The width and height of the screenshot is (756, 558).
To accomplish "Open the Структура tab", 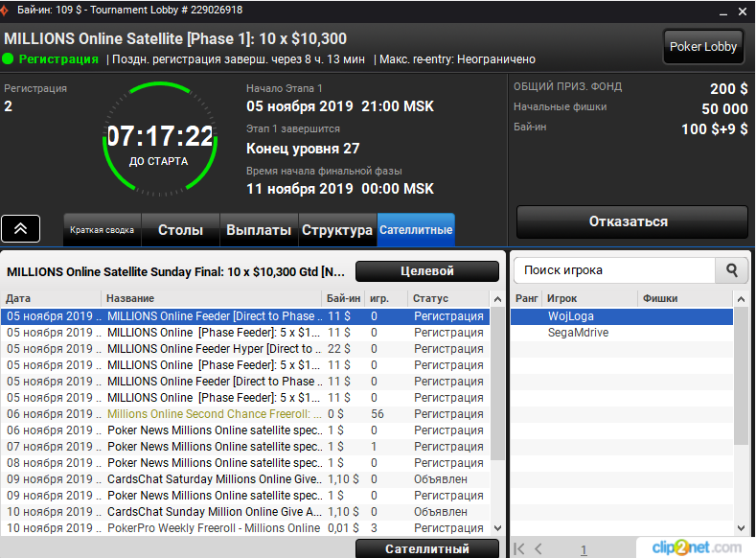I will click(337, 230).
